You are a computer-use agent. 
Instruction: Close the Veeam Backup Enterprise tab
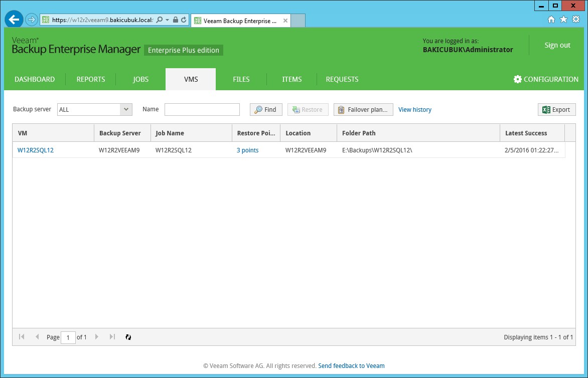(285, 21)
